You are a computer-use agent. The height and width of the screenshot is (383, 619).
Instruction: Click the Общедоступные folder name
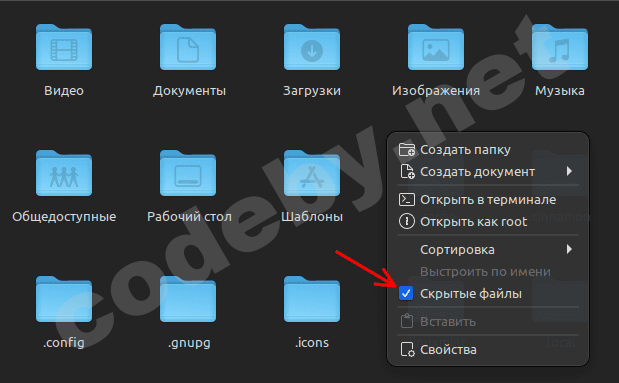(x=64, y=217)
